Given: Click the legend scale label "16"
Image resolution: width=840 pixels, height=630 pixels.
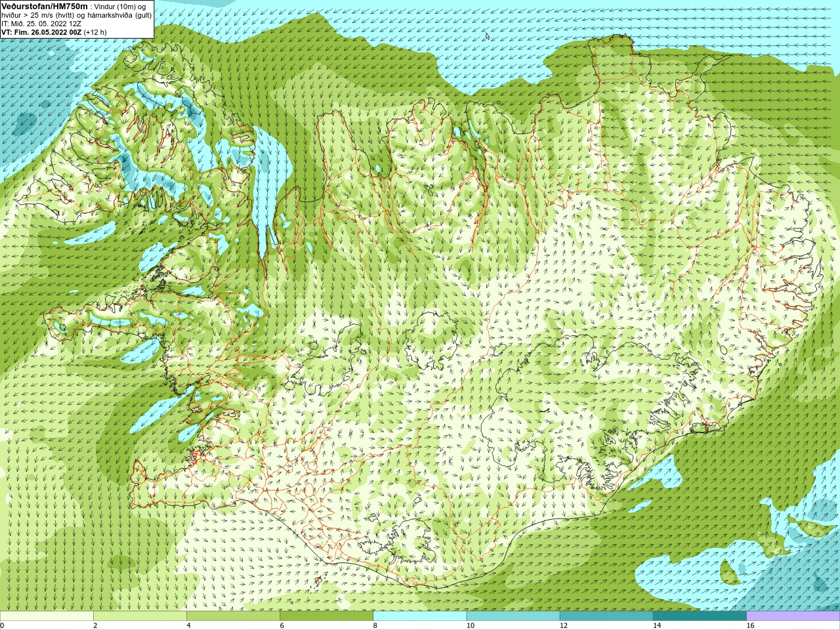Looking at the screenshot, I should click(751, 625).
